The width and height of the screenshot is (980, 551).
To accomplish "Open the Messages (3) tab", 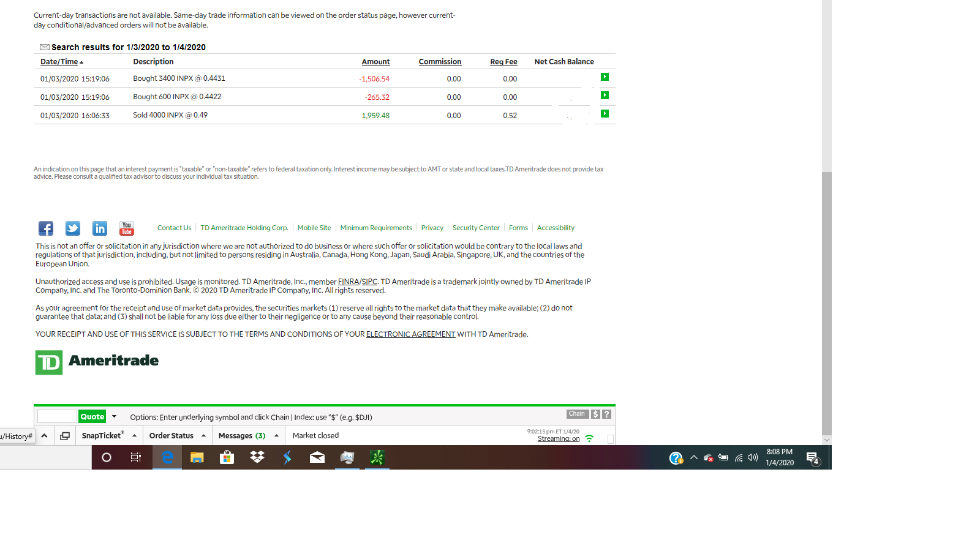I will tap(242, 436).
